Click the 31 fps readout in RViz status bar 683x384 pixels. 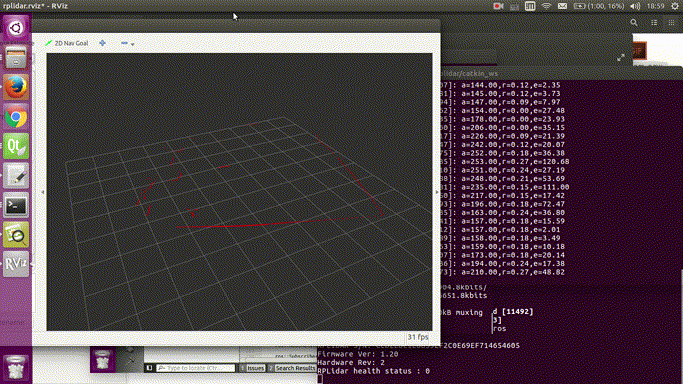(x=418, y=337)
